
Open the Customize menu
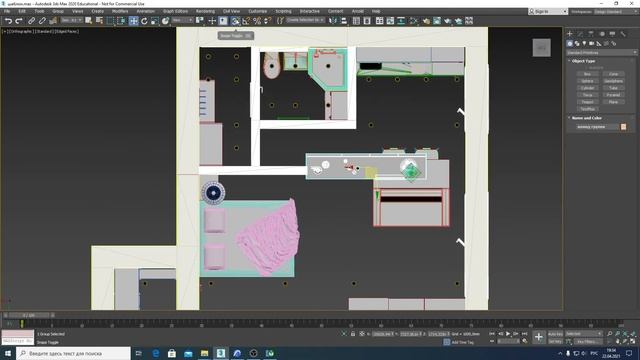258,11
